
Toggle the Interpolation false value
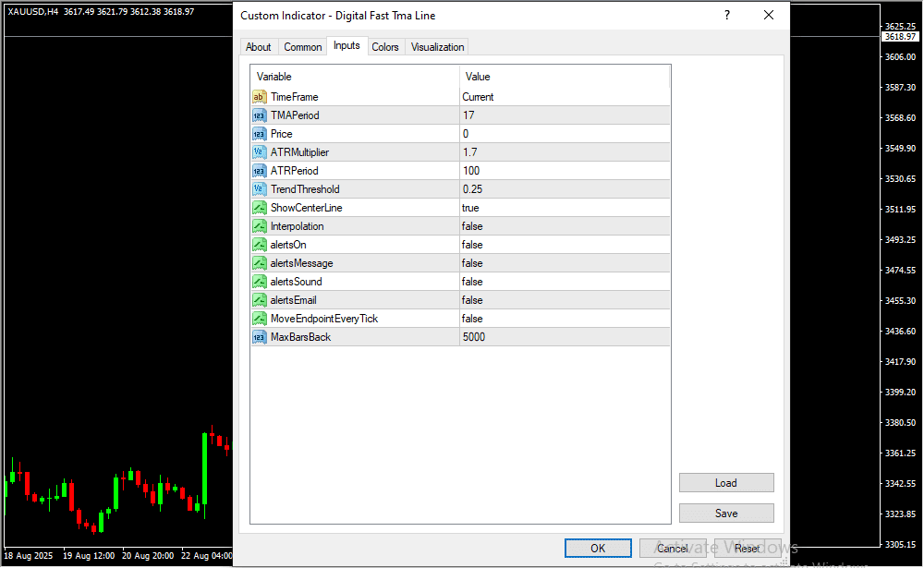(x=565, y=226)
